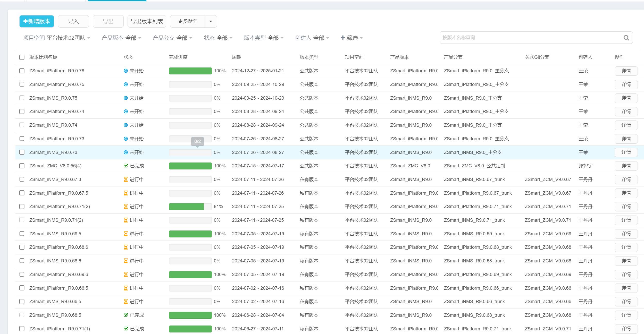Click not-started icon for ZSmart_iNMS_R9.0.74

pyautogui.click(x=126, y=125)
